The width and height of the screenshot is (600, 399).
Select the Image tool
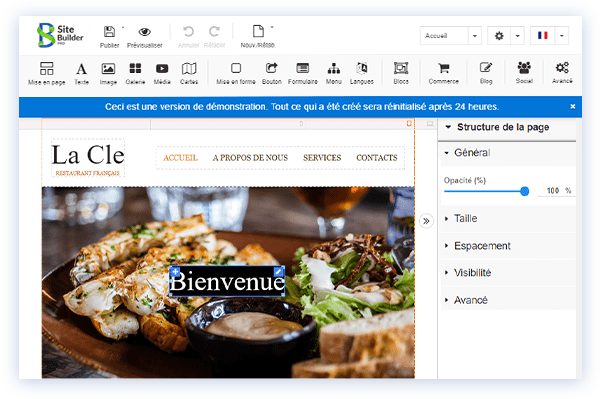coord(108,73)
